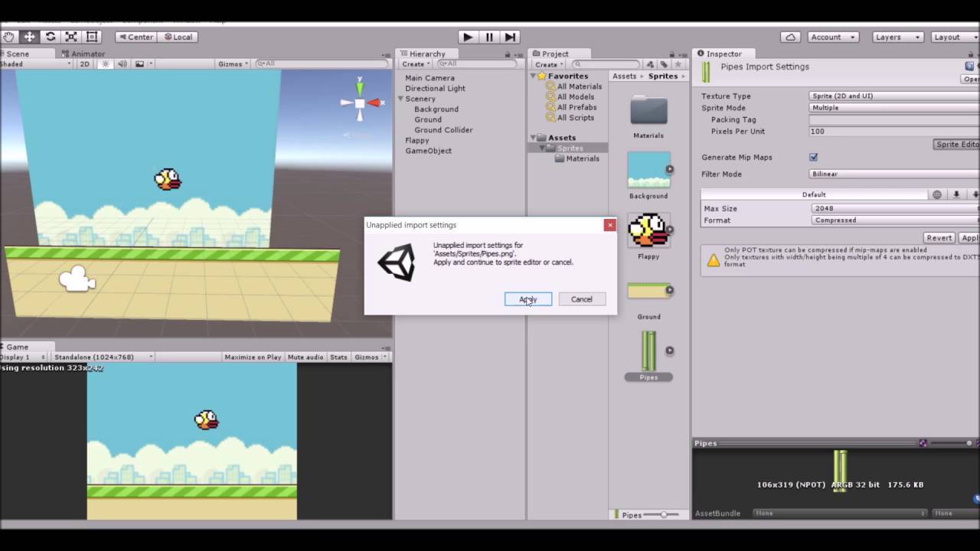980x551 pixels.
Task: Toggle scene effects image icon
Action: (x=139, y=64)
